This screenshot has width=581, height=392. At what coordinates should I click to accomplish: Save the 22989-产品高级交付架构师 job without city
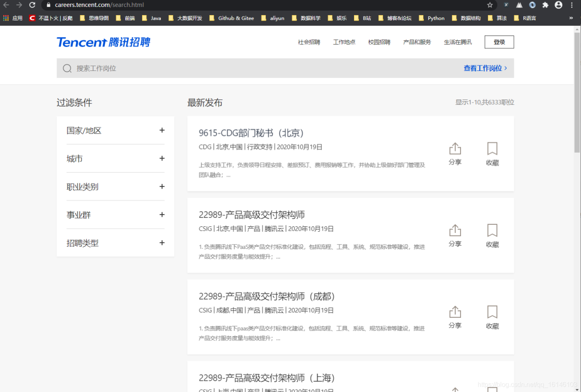[492, 236]
